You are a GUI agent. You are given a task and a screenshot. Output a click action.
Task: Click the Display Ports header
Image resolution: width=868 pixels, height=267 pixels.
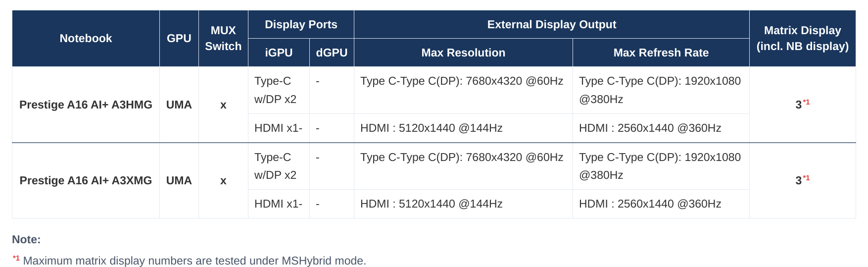[x=301, y=24]
